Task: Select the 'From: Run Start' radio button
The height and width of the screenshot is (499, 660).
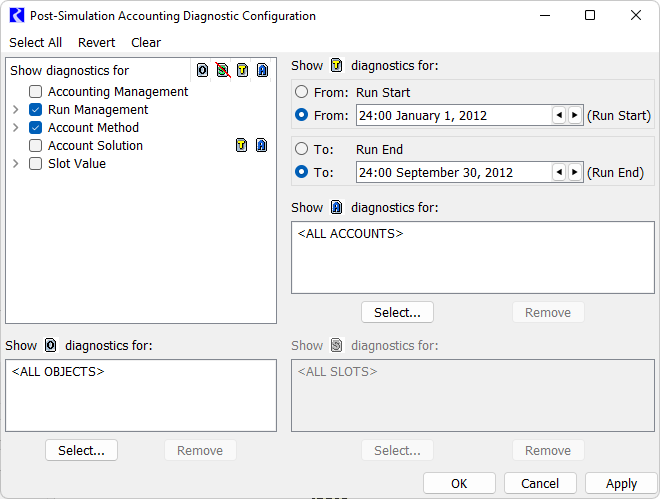Action: (302, 93)
